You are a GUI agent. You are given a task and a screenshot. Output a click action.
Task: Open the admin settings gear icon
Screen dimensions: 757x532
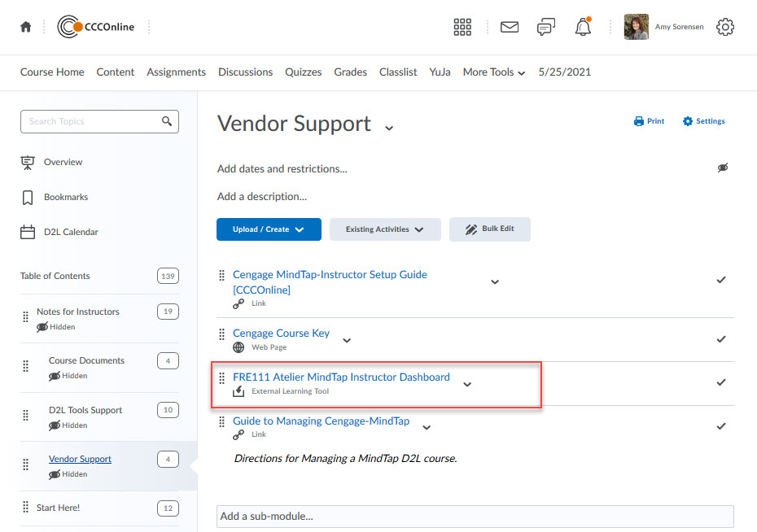coord(725,27)
